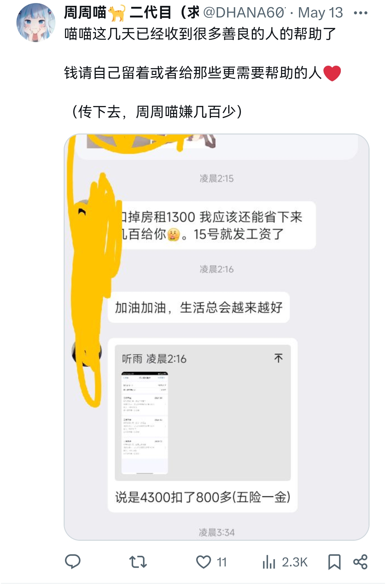The image size is (386, 588).
Task: Select the 加油加油 chat message bubble
Action: pyautogui.click(x=199, y=307)
